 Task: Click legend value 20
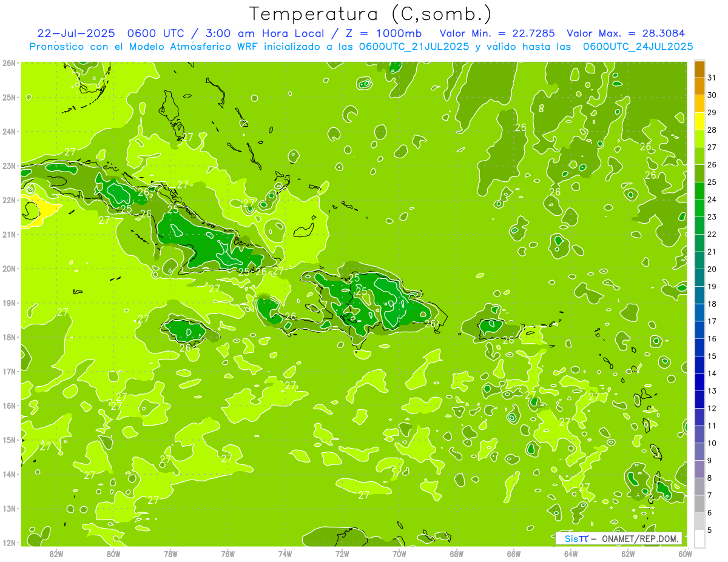click(x=712, y=269)
